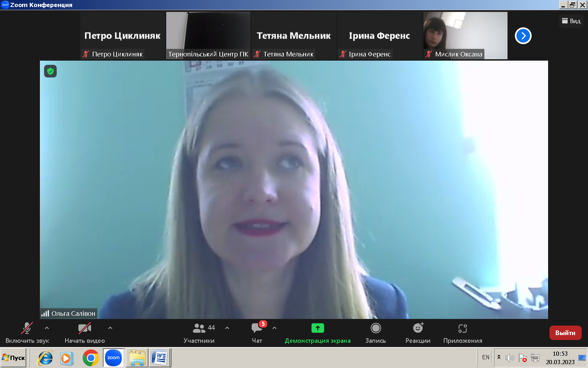Launch Internet Explorer from taskbar

tap(45, 358)
